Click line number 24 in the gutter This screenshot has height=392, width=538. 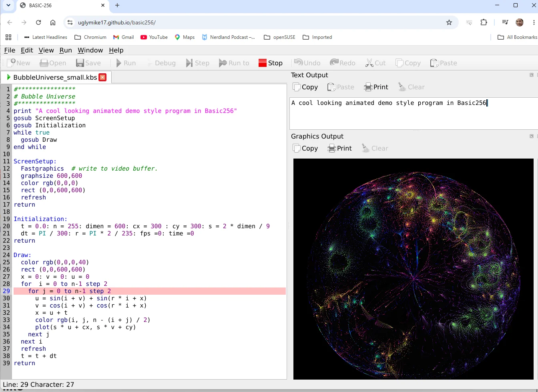pyautogui.click(x=6, y=255)
